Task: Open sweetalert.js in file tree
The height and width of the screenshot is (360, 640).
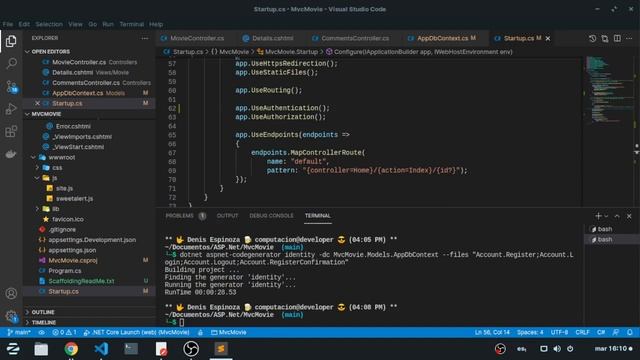Action: click(x=74, y=199)
